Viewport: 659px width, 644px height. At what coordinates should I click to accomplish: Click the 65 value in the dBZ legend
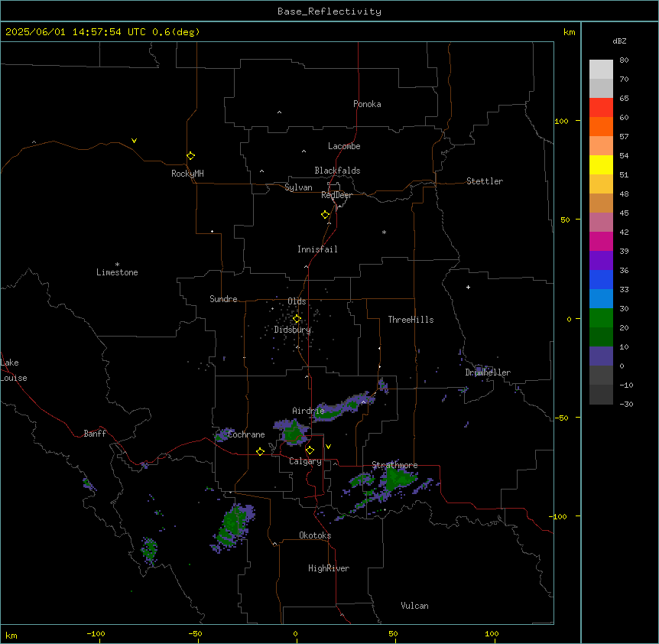624,99
